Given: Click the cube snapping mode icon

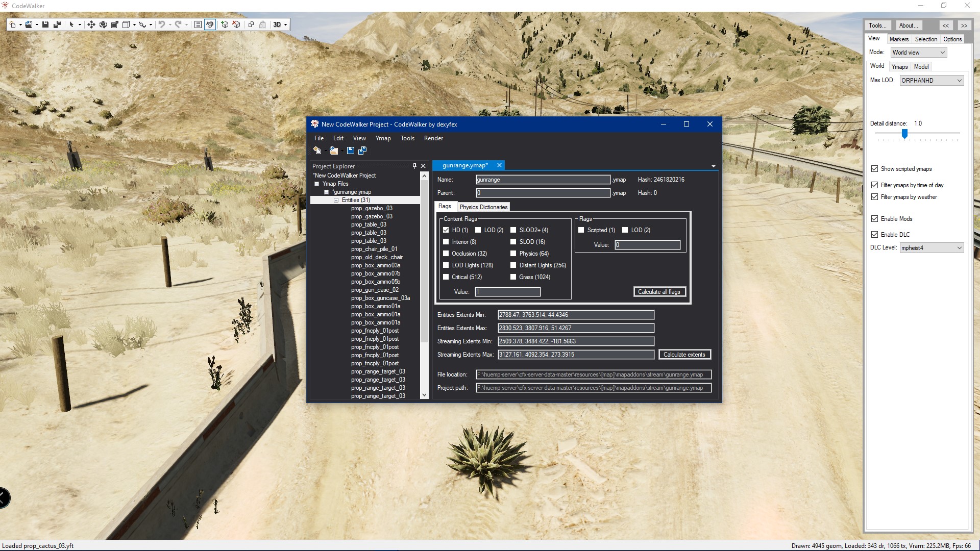Looking at the screenshot, I should coord(126,24).
